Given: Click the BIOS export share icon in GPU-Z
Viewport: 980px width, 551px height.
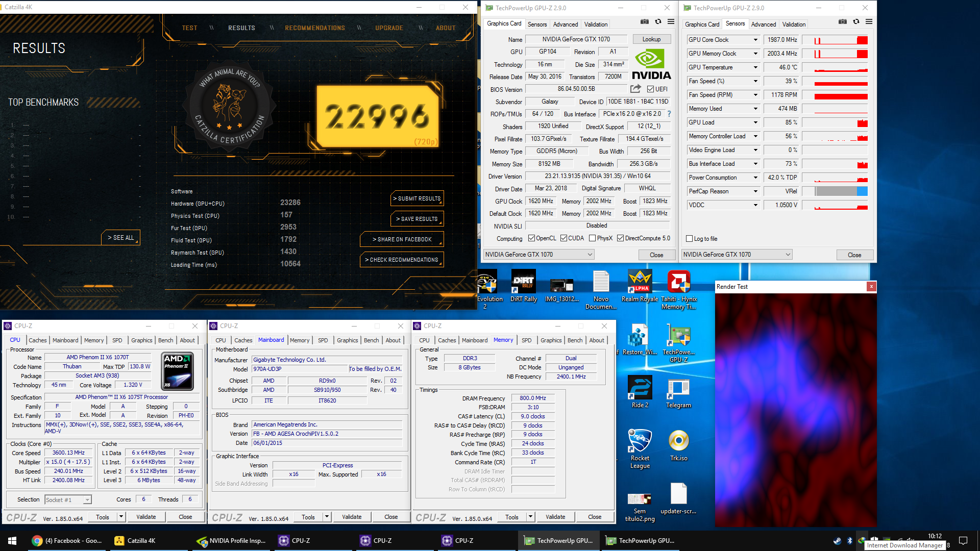Looking at the screenshot, I should click(x=635, y=89).
